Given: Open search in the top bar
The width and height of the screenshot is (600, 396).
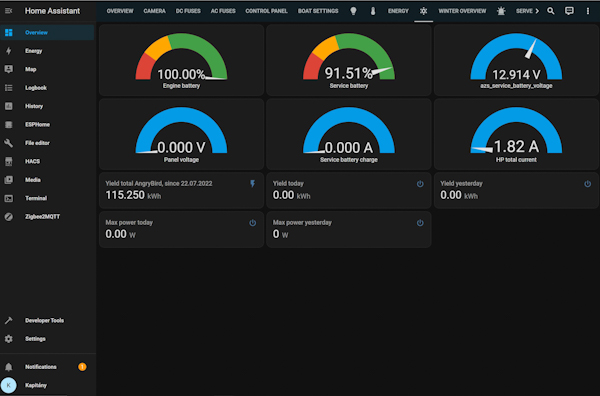Looking at the screenshot, I should point(551,11).
